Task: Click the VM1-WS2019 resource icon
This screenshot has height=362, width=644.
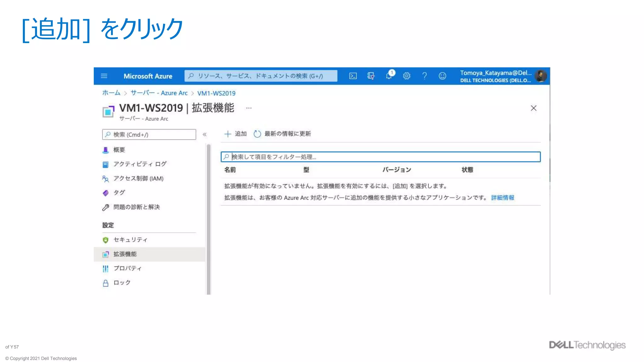Action: [108, 111]
